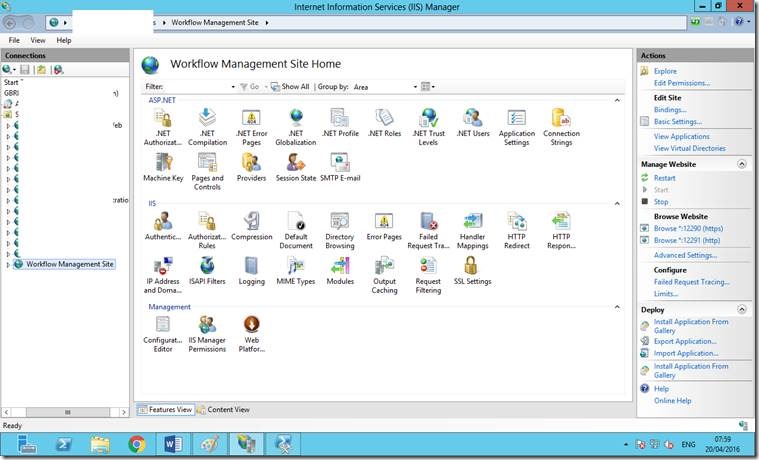
Task: Open IIS Authorization Rules feature
Action: (207, 230)
